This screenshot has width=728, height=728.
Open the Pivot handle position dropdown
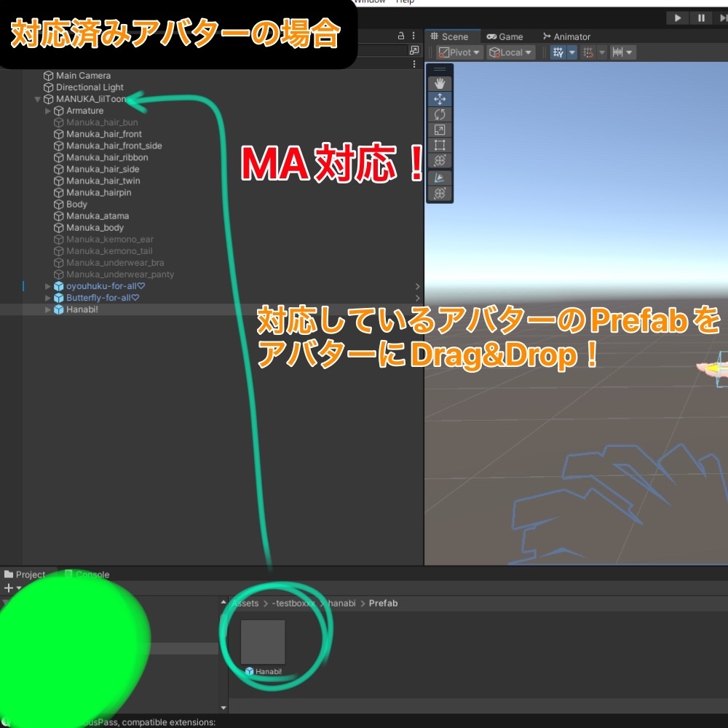[458, 52]
